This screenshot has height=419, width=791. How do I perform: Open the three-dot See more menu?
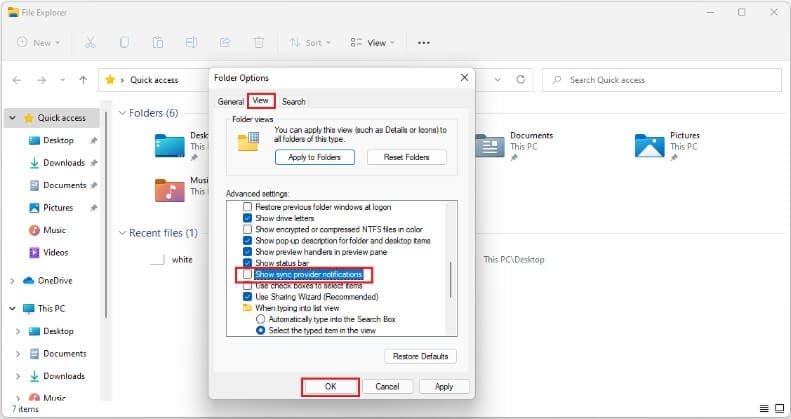[x=424, y=43]
